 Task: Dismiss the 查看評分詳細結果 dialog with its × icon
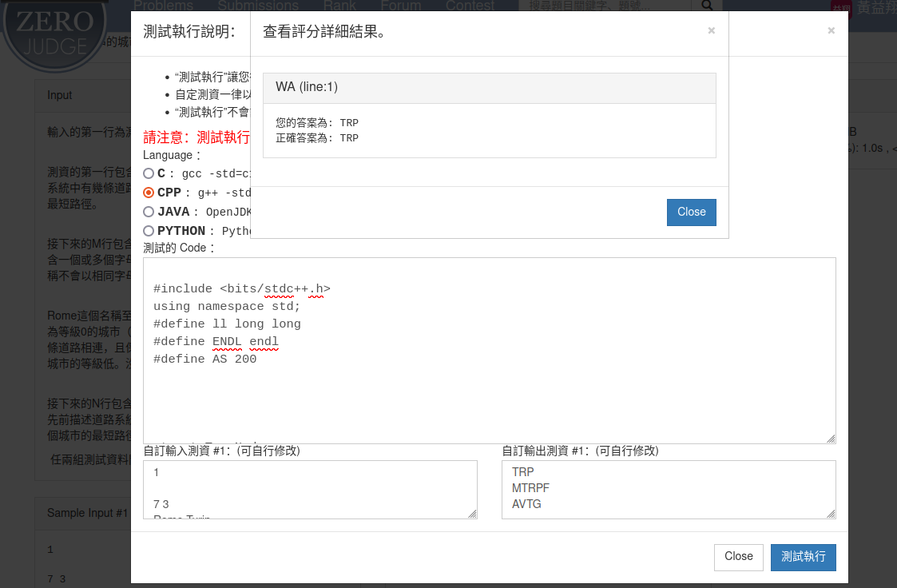(x=711, y=31)
